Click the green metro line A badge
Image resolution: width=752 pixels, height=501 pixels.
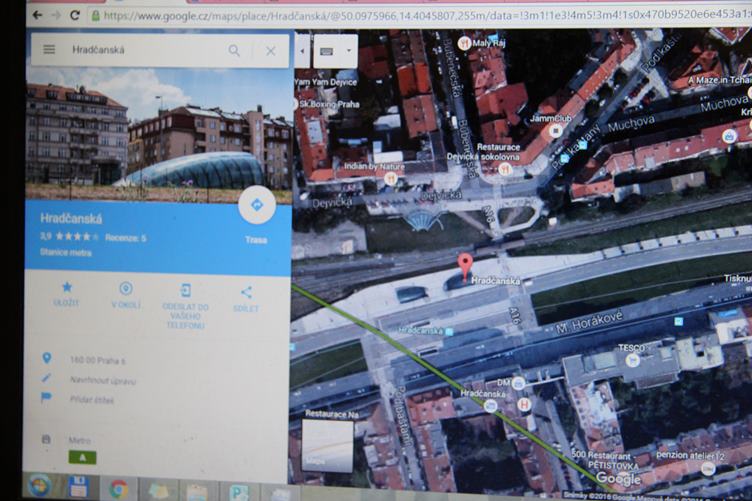click(x=82, y=457)
